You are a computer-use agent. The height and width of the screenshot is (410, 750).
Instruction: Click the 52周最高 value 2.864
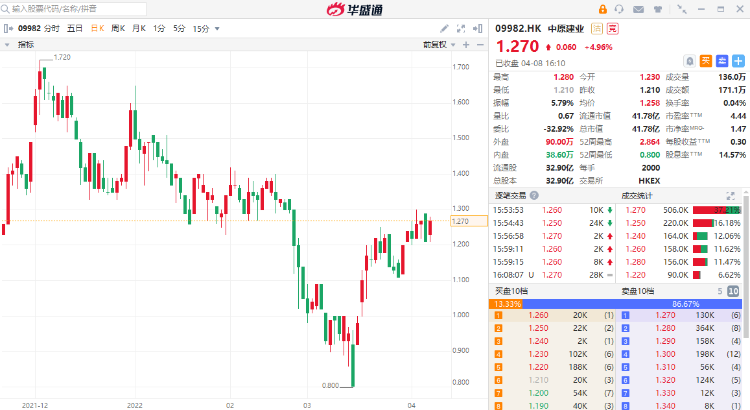click(650, 142)
